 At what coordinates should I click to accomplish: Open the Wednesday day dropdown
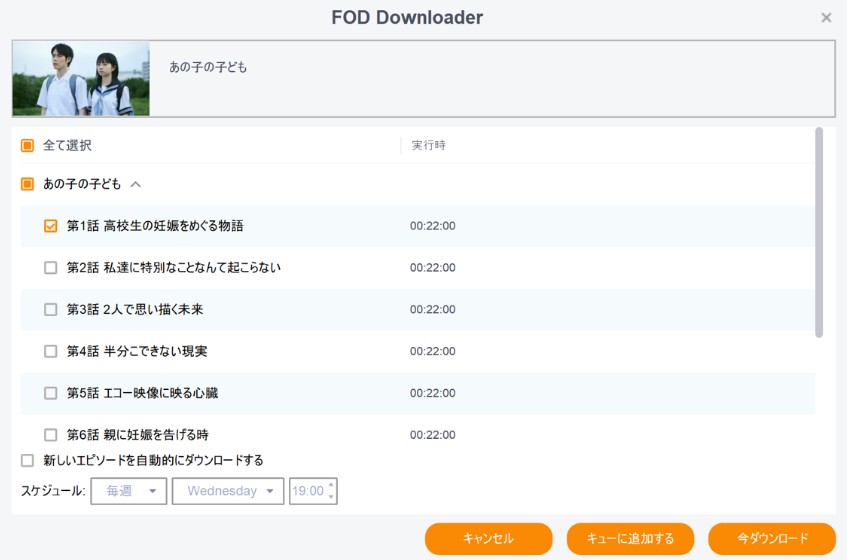(228, 491)
